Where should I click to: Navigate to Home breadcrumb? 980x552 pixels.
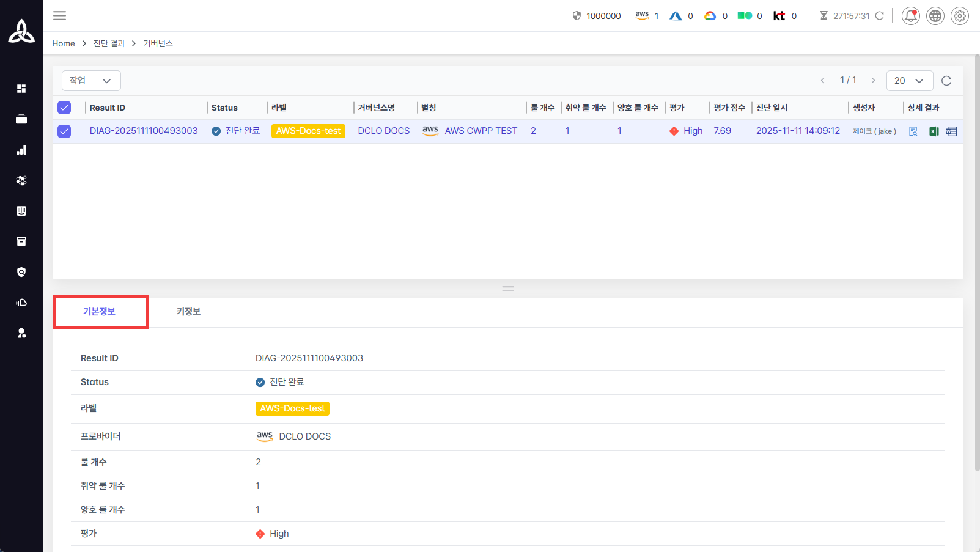[x=63, y=43]
